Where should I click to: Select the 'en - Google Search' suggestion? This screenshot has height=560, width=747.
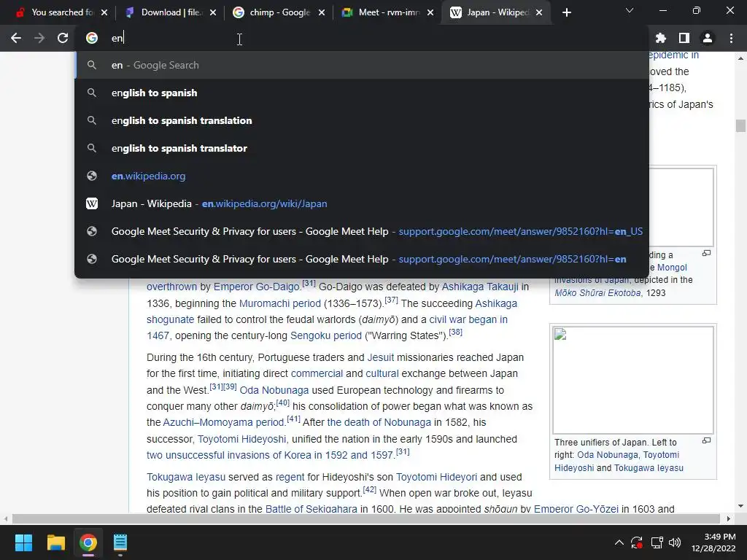[x=362, y=65]
